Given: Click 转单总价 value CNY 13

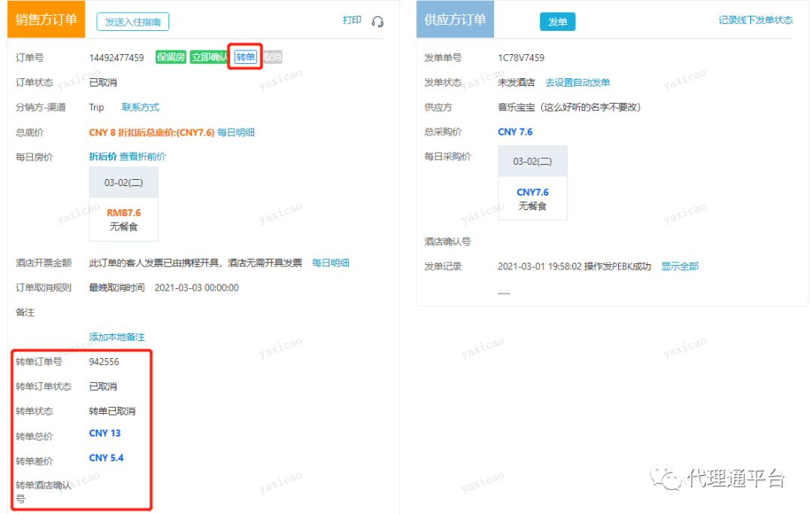Looking at the screenshot, I should click(105, 433).
